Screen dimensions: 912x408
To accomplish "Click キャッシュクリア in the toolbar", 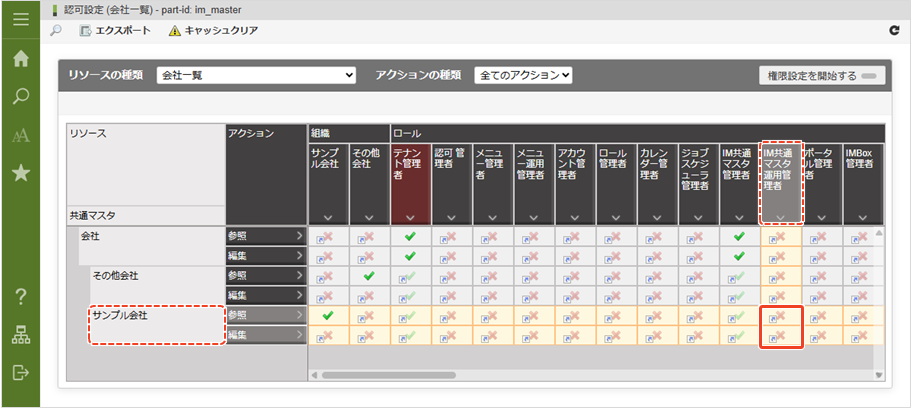I will (x=213, y=31).
